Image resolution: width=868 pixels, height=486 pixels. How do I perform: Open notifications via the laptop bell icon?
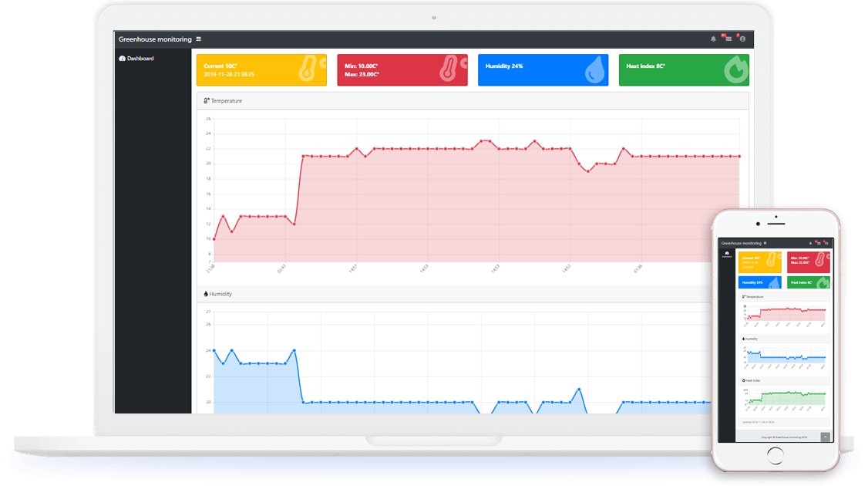coord(713,39)
